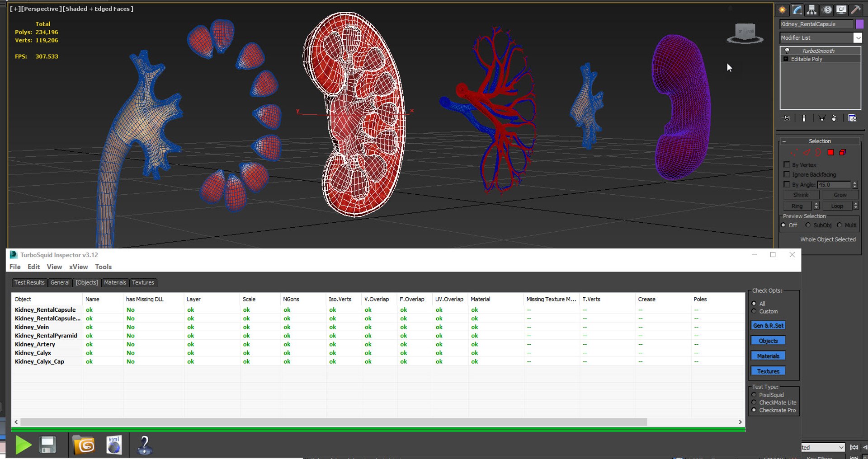The image size is (868, 459).
Task: Open the Motion command panel tab
Action: [x=827, y=9]
